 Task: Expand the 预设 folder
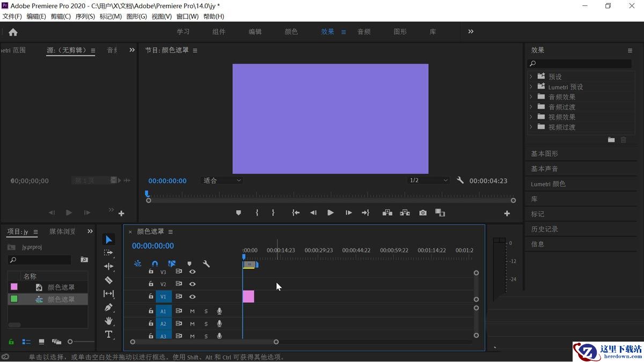click(531, 77)
